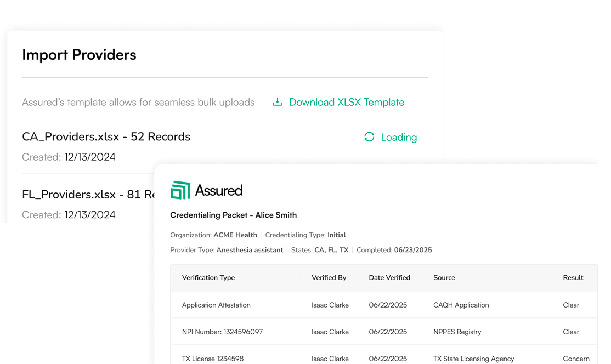Select the NPI Number: 1324596097 cell

(x=222, y=332)
